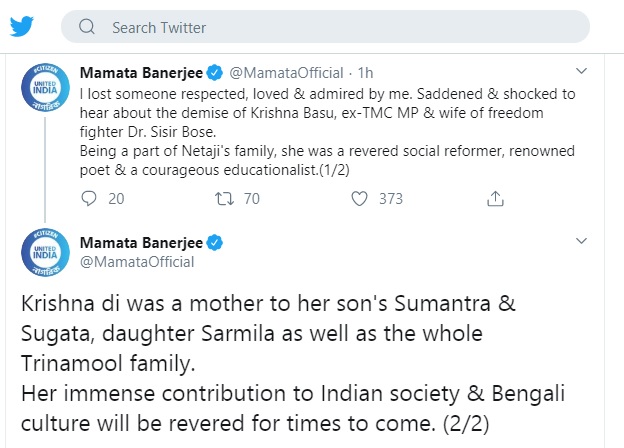The width and height of the screenshot is (624, 448).
Task: Retweet the first Mamata Banerjee tweet
Action: tap(224, 198)
